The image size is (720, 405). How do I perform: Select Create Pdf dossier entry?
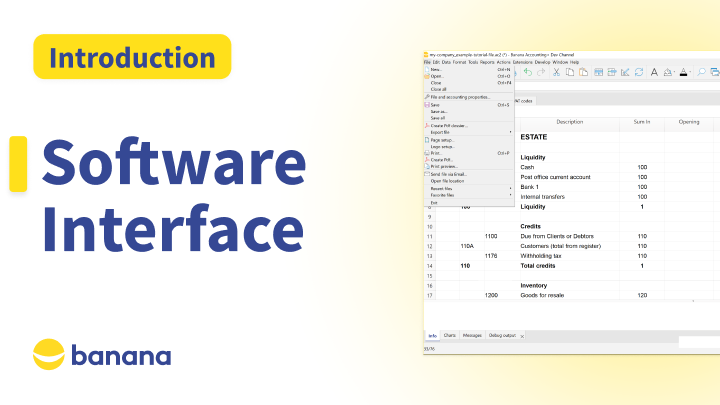tap(468, 125)
